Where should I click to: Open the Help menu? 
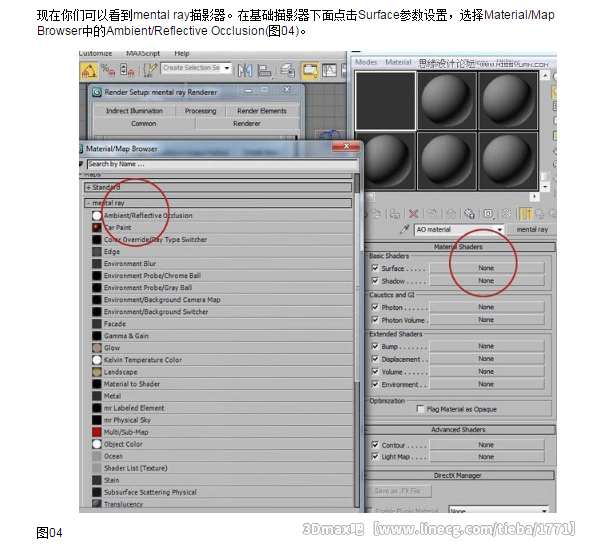pyautogui.click(x=182, y=53)
